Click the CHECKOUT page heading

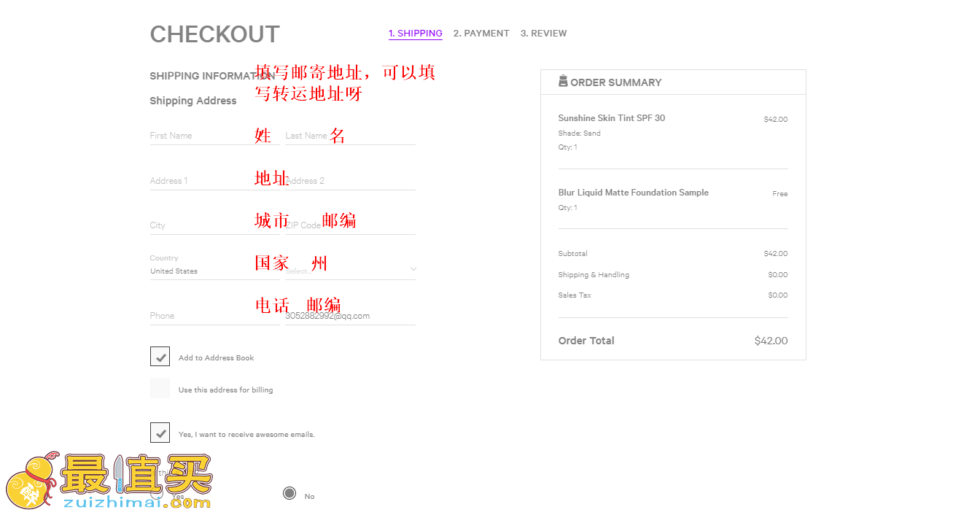pos(215,34)
